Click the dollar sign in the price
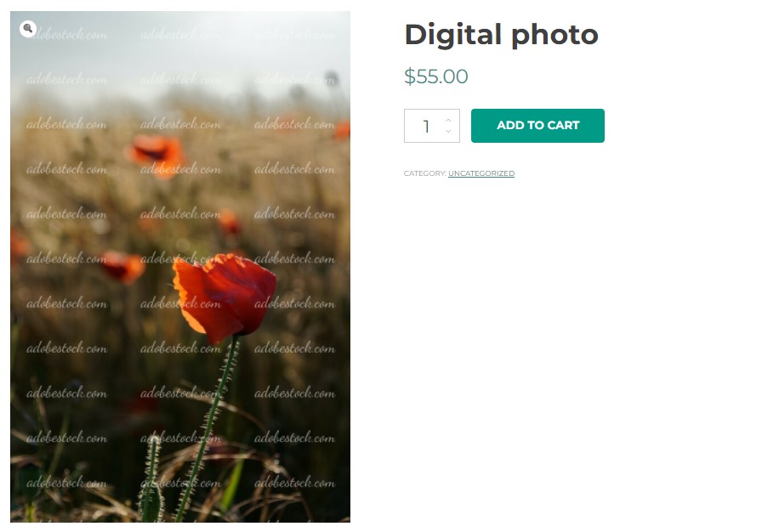The image size is (762, 532). [410, 76]
